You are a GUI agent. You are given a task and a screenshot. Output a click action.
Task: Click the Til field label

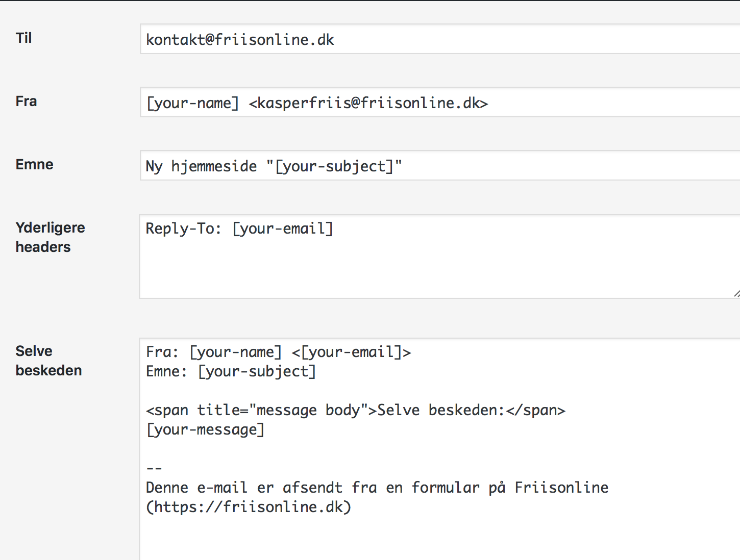coord(24,38)
